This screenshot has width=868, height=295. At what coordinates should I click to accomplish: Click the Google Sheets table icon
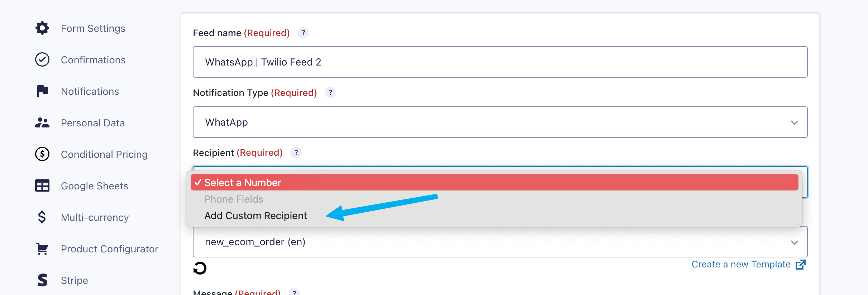tap(42, 186)
